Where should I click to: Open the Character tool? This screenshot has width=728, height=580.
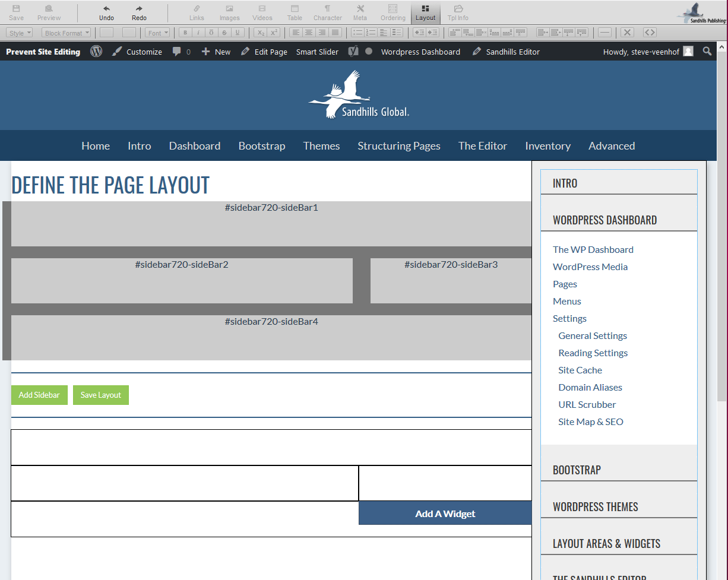pyautogui.click(x=328, y=12)
